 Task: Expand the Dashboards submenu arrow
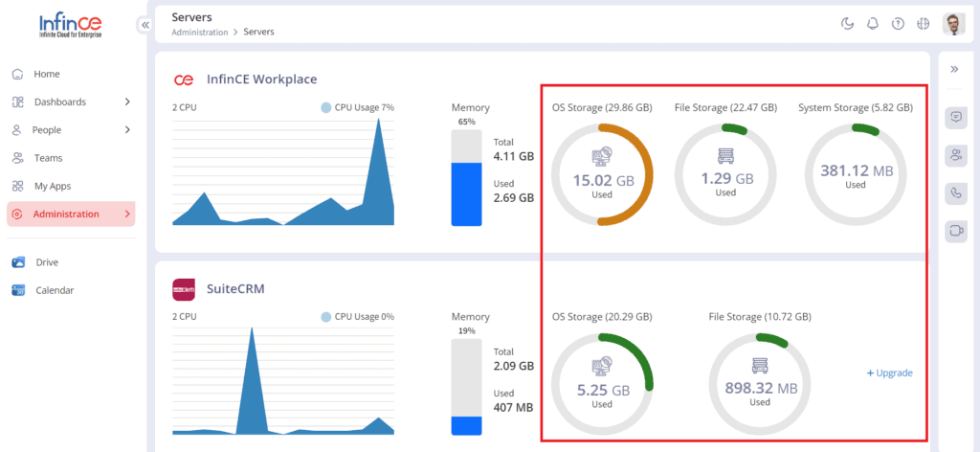coord(127,102)
